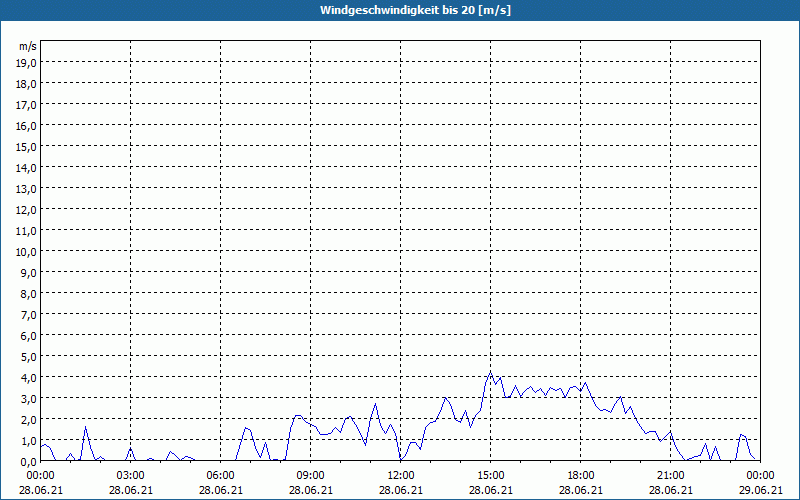The width and height of the screenshot is (800, 500).
Task: Click the 'm/s' unit label
Action: point(28,47)
